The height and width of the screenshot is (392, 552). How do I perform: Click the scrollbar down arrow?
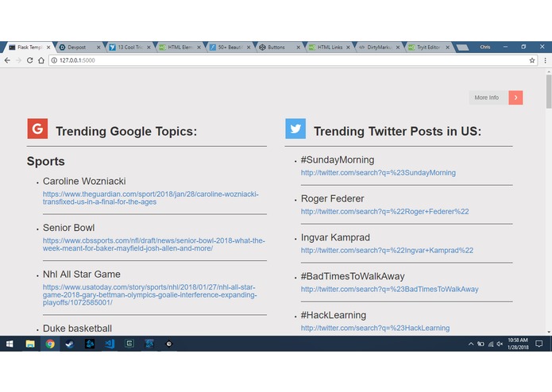pos(549,332)
